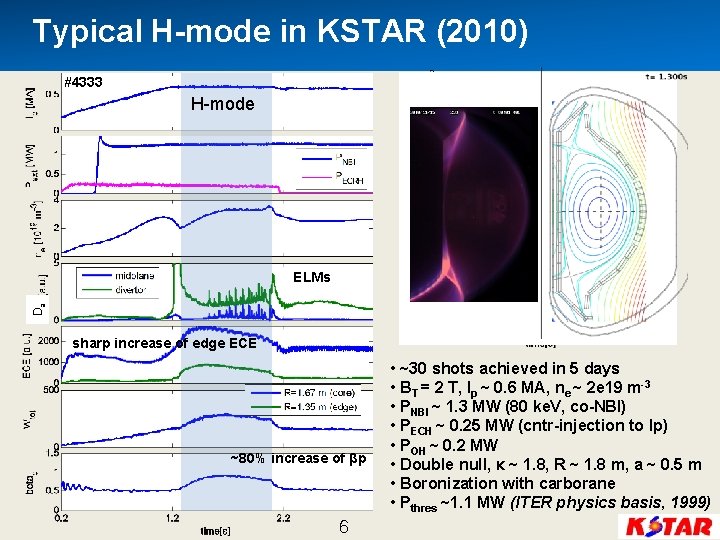The width and height of the screenshot is (720, 540).
Task: Click the 'time[s]' axis label under plots
Action: tap(215, 531)
